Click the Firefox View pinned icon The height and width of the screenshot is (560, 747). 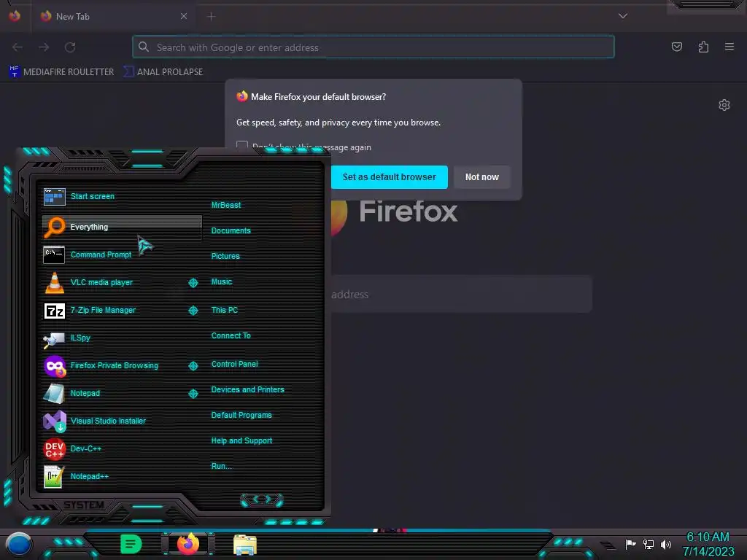click(x=15, y=16)
